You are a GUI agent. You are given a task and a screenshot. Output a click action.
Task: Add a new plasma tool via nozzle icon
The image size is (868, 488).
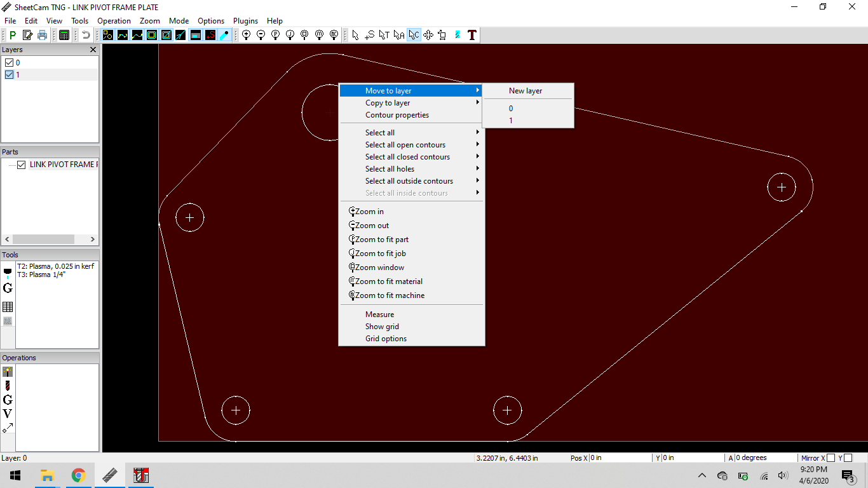click(x=8, y=273)
